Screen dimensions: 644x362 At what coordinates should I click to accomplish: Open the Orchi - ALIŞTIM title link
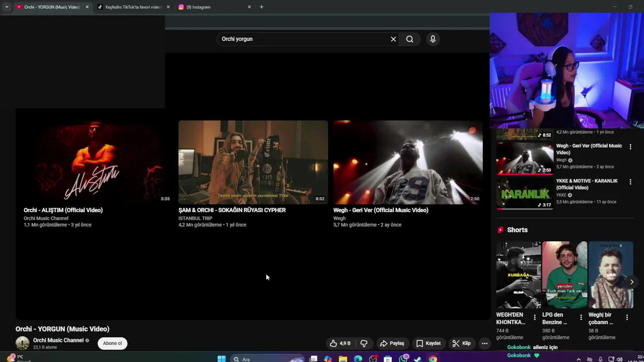point(63,210)
